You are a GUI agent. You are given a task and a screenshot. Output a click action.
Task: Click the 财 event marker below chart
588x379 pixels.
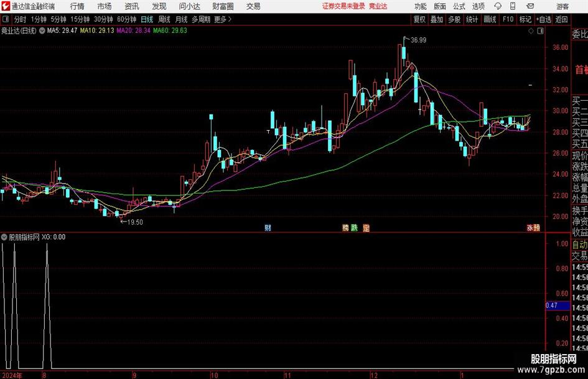coord(268,228)
